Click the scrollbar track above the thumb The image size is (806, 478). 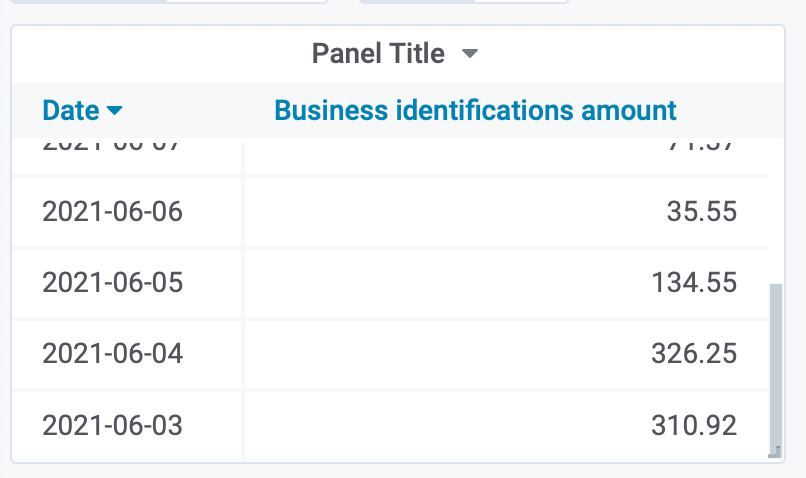click(776, 211)
